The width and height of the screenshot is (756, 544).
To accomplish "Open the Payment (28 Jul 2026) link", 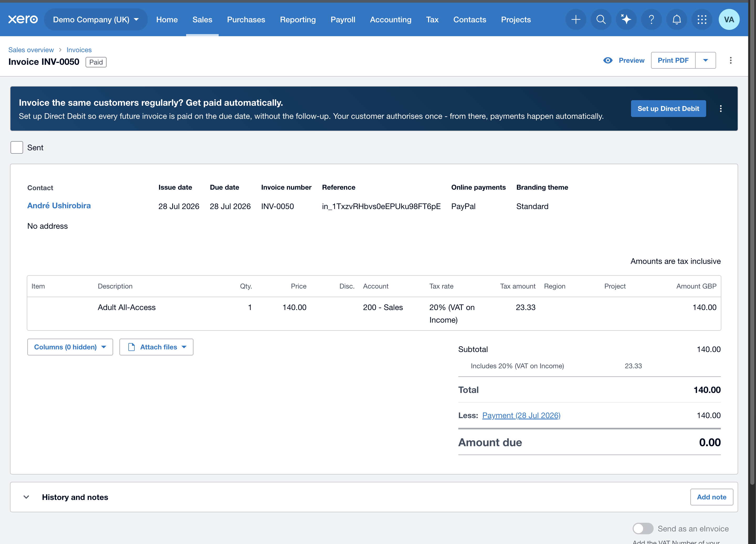I will pyautogui.click(x=521, y=415).
